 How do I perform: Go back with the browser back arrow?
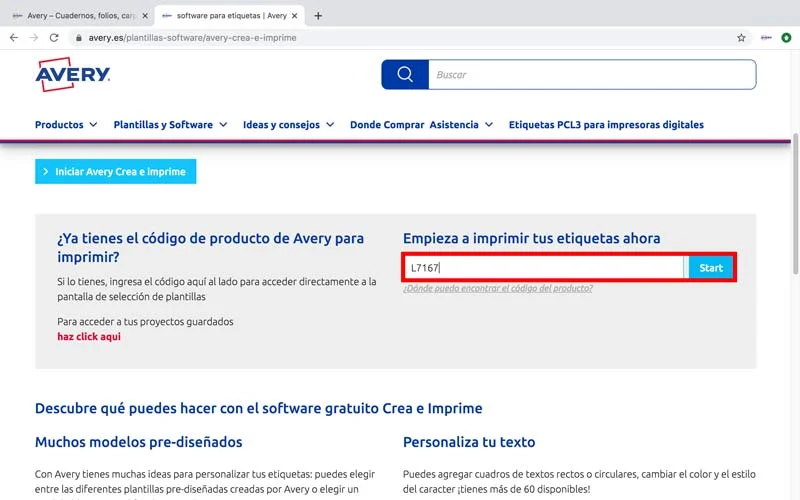pos(14,38)
